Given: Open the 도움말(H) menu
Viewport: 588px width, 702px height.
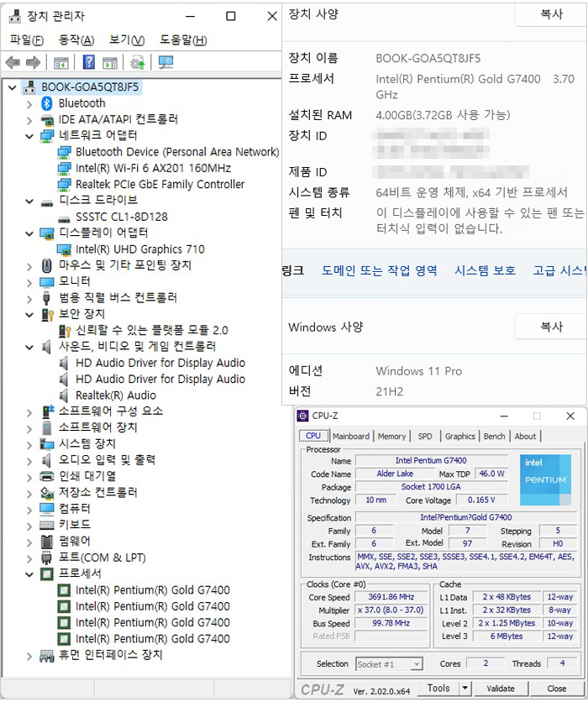Looking at the screenshot, I should click(184, 40).
